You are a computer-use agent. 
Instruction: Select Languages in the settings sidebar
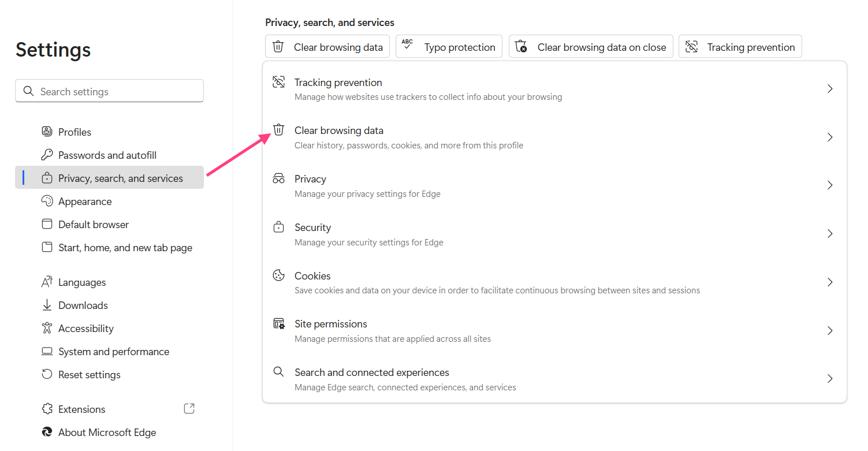82,282
